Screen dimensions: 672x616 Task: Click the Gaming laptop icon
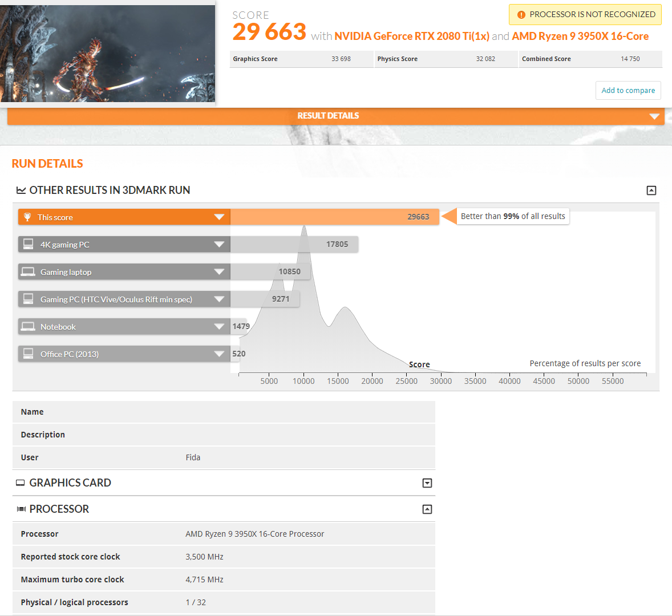pyautogui.click(x=28, y=271)
